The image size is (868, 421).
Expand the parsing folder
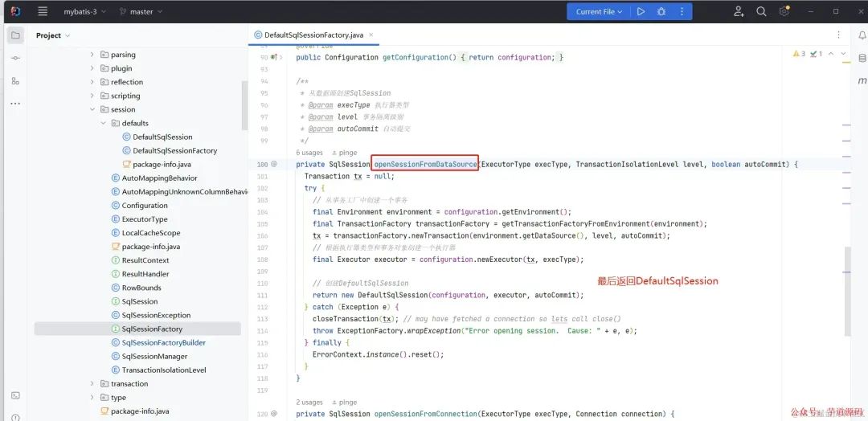pos(92,55)
